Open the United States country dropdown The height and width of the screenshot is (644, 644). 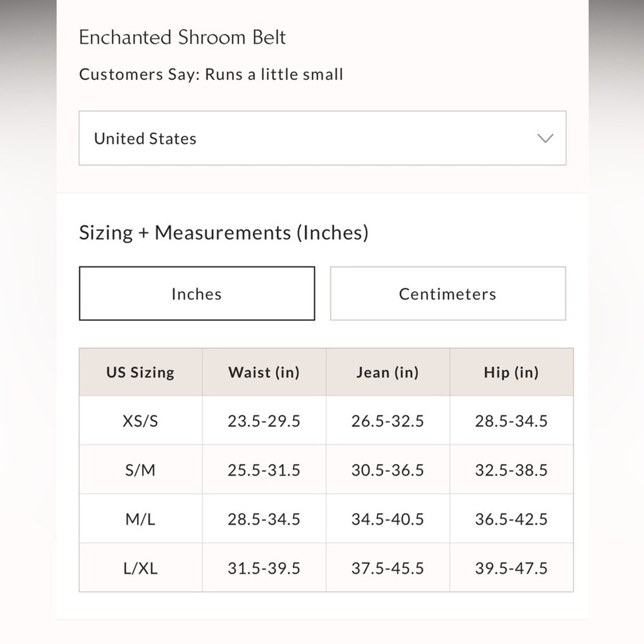[x=322, y=138]
